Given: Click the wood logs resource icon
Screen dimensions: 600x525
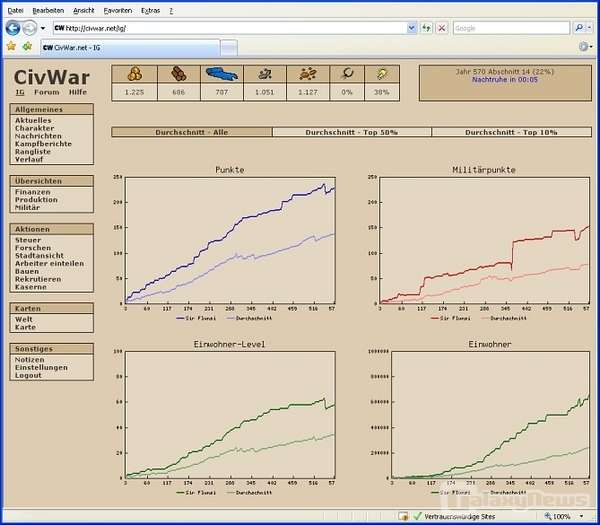Looking at the screenshot, I should coord(178,73).
